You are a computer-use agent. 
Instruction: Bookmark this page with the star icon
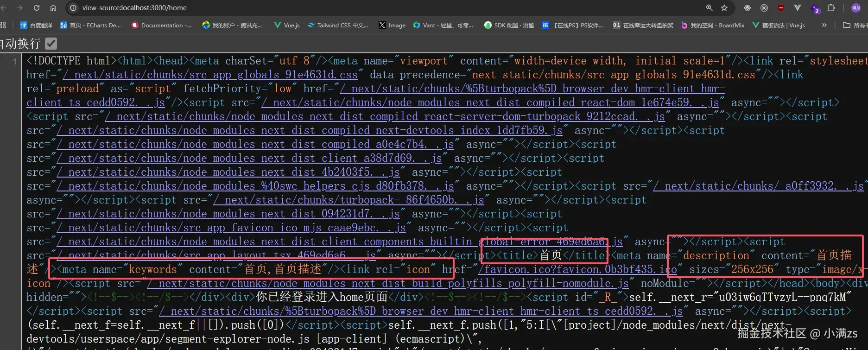click(724, 8)
